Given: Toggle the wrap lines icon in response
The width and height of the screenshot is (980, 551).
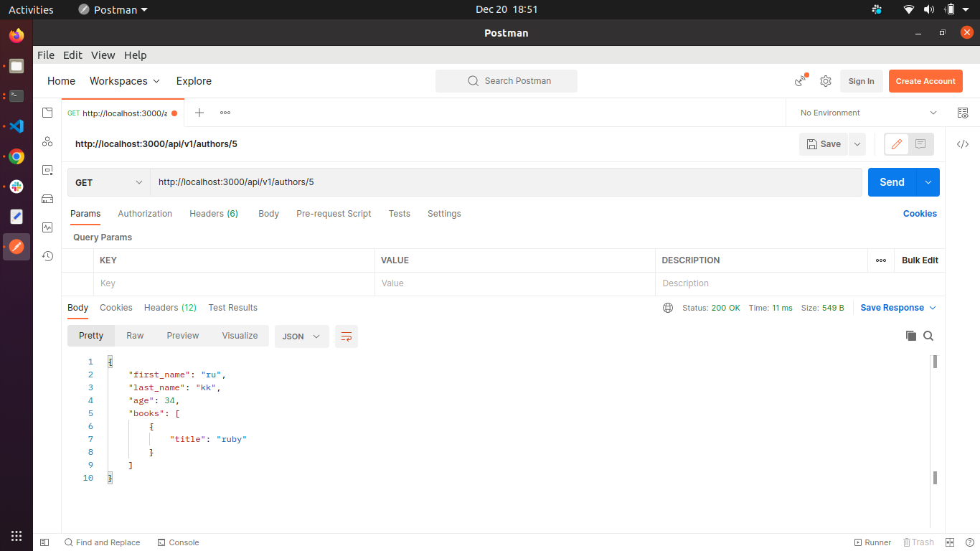Looking at the screenshot, I should [347, 336].
